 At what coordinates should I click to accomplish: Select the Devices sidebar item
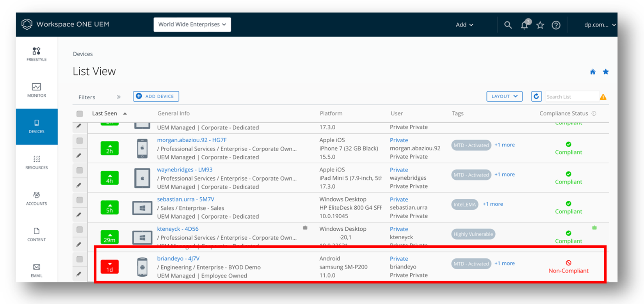[37, 127]
